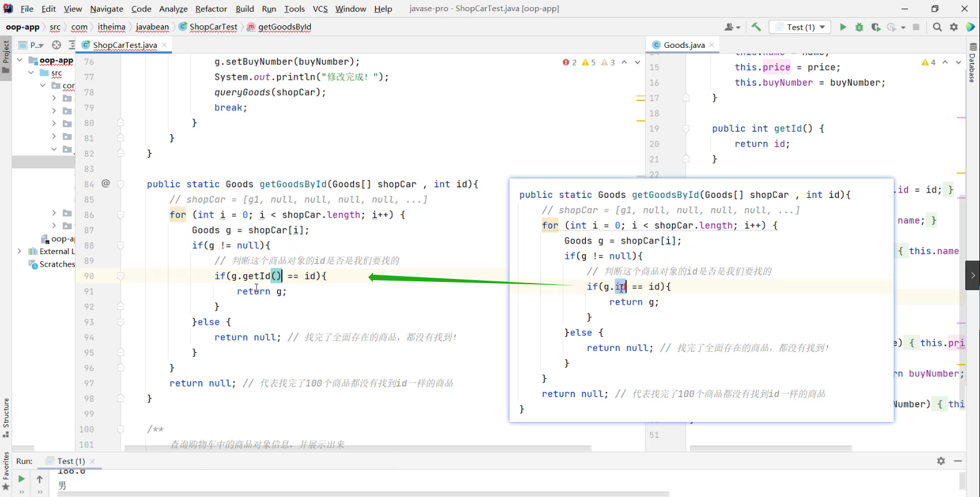Open the Structure tool window
Viewport: 980px width, 497px height.
click(x=6, y=418)
